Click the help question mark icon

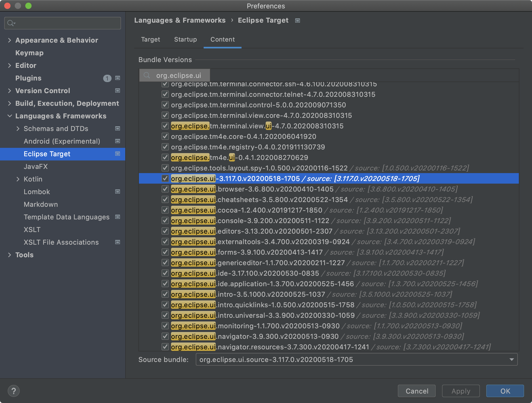(x=14, y=391)
